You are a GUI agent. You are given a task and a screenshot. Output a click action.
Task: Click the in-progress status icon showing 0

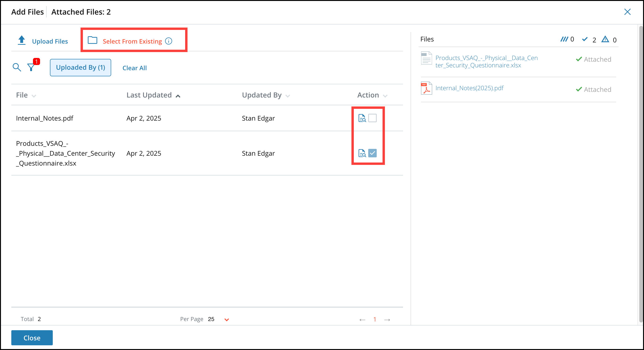[x=564, y=39]
